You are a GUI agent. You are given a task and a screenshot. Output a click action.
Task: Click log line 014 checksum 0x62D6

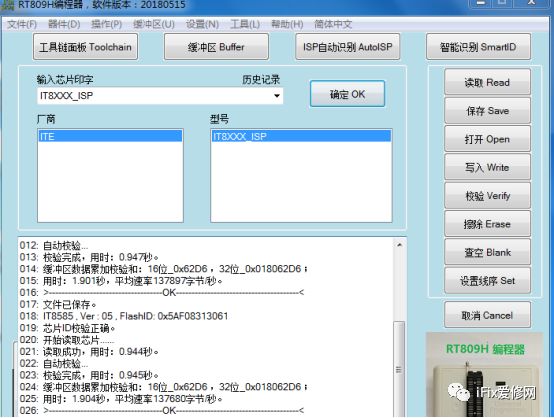[163, 269]
